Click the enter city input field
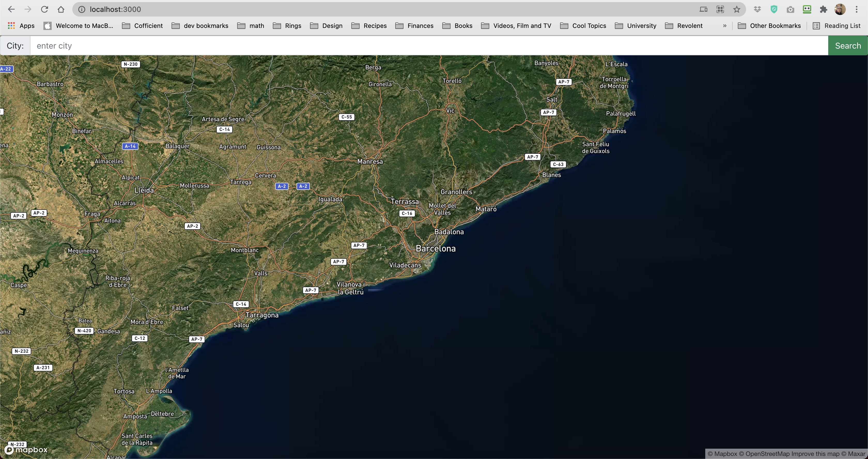This screenshot has width=868, height=459. (429, 45)
